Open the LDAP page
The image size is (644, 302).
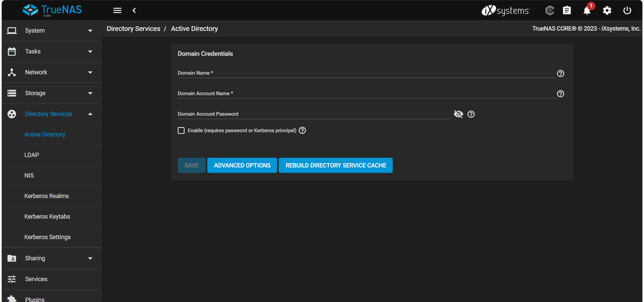point(32,155)
